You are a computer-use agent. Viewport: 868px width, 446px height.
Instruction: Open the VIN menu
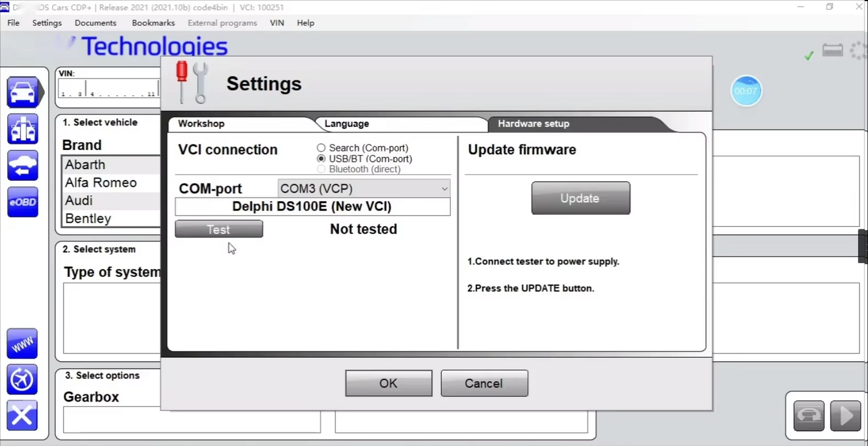[277, 23]
